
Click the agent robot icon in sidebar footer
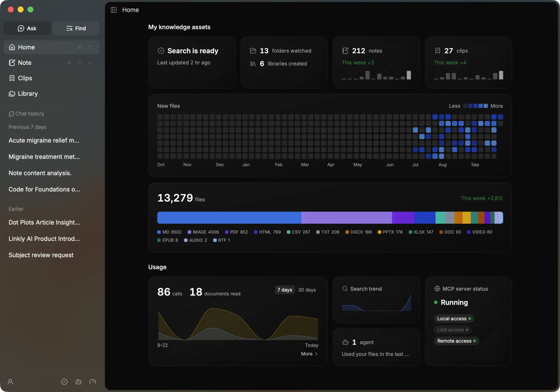(78, 382)
